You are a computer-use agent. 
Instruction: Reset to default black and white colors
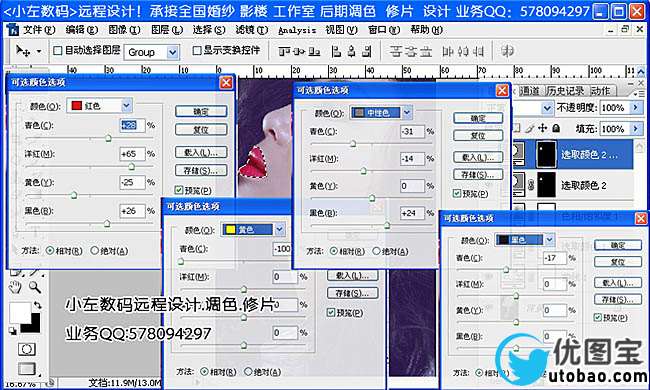(x=12, y=331)
